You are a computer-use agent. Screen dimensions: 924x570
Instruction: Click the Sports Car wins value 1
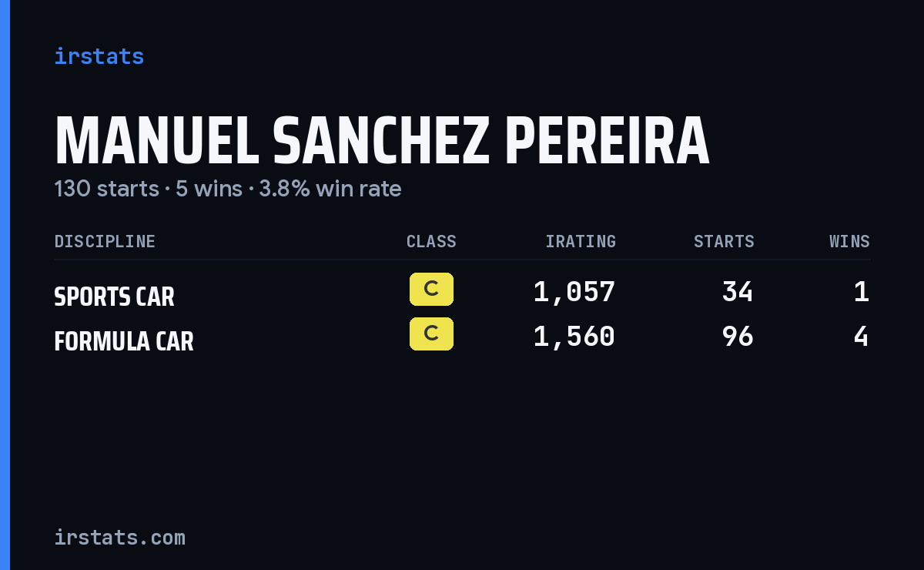[862, 292]
